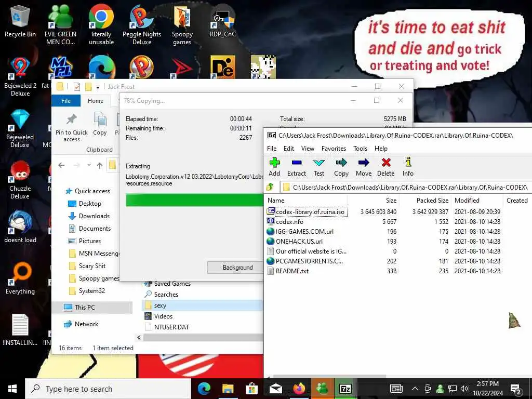Open notification center icon
Image resolution: width=532 pixels, height=399 pixels.
tap(516, 389)
